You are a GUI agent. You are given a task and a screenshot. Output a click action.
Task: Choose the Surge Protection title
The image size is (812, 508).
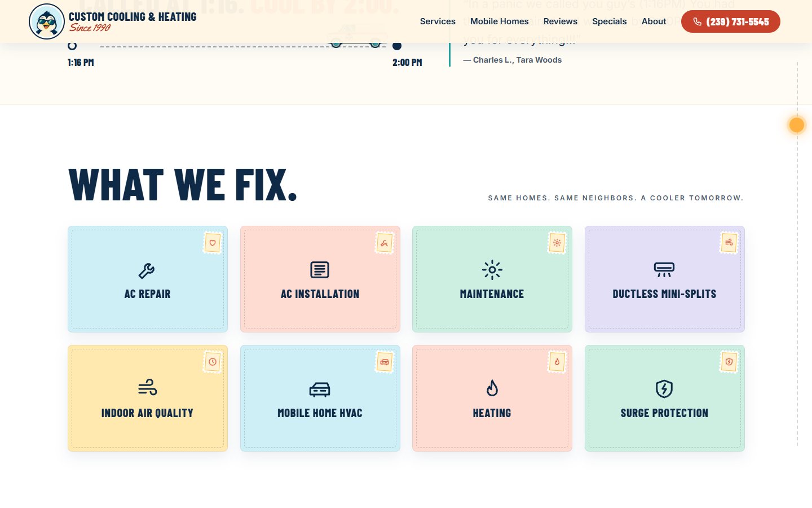(x=664, y=413)
